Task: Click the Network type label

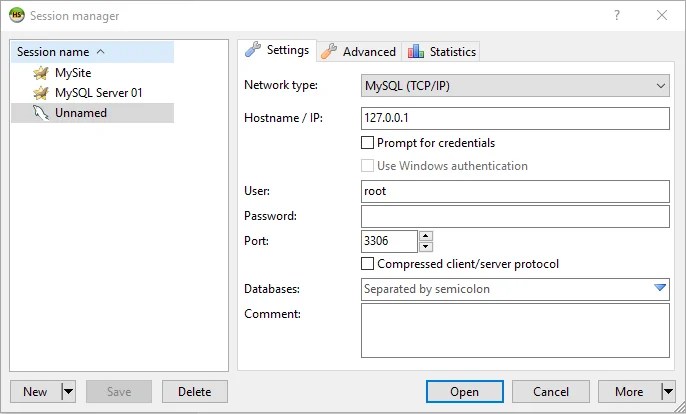Action: pos(281,85)
